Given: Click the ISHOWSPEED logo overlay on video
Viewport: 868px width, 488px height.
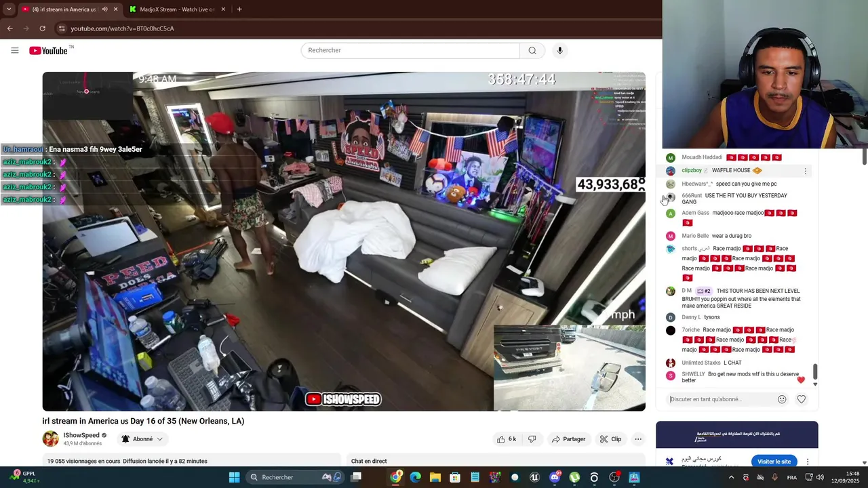Looking at the screenshot, I should tap(343, 399).
